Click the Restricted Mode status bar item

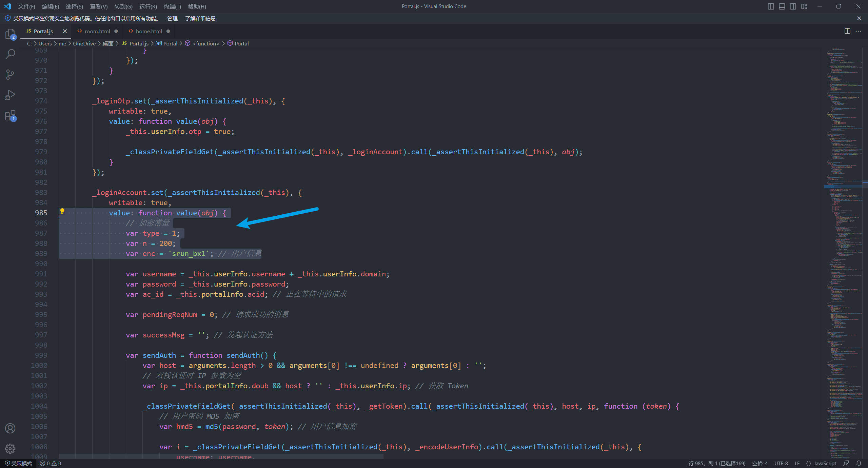pyautogui.click(x=19, y=463)
